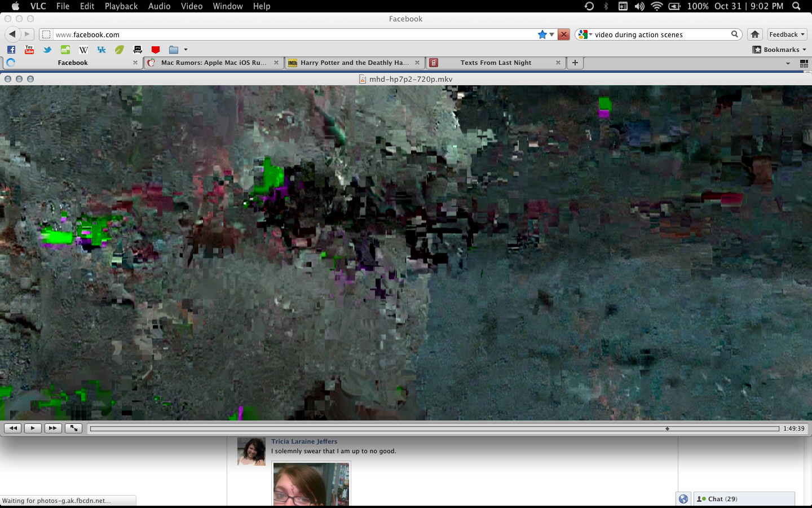Image resolution: width=812 pixels, height=508 pixels.
Task: Open the Twitter bookmark icon
Action: point(47,50)
